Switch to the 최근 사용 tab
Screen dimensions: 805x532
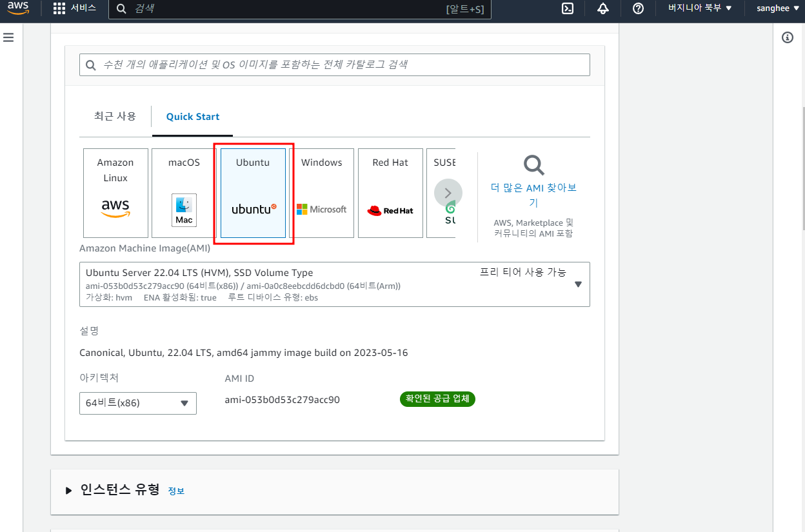point(115,116)
